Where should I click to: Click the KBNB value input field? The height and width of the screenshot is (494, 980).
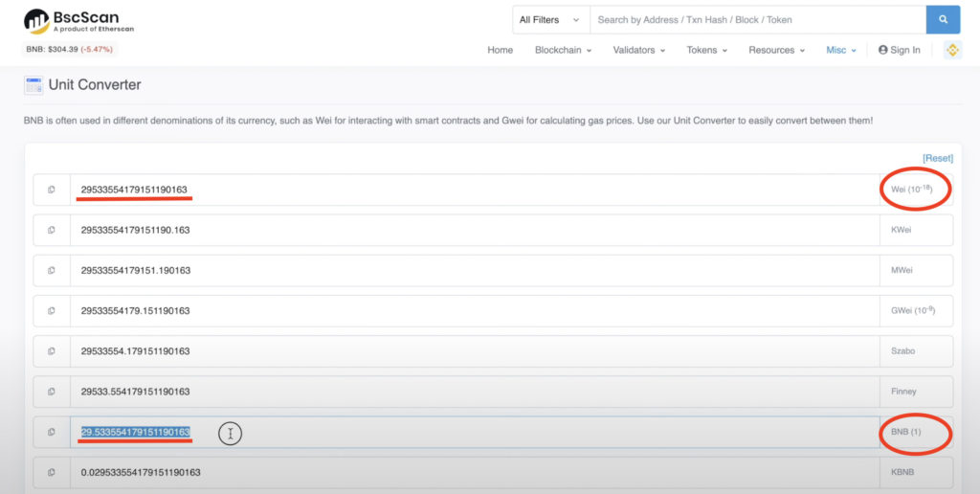tap(475, 472)
